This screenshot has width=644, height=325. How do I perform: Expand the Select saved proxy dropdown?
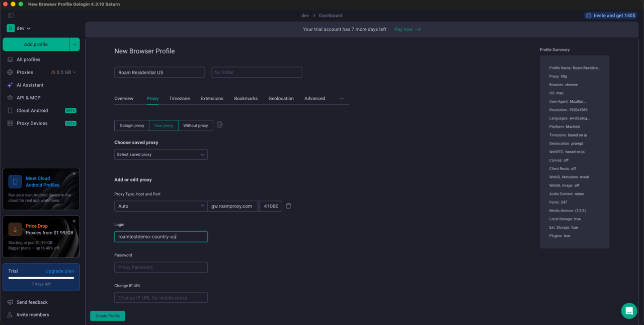click(x=161, y=155)
